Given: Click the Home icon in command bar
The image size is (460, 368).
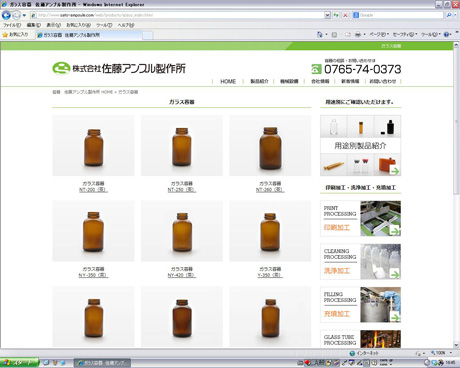Looking at the screenshot, I should pyautogui.click(x=320, y=34).
